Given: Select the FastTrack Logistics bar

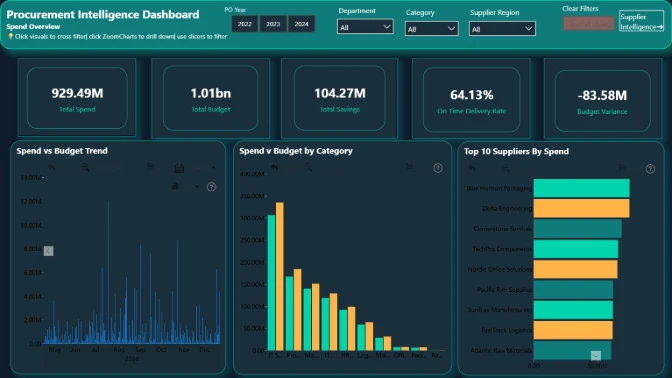Looking at the screenshot, I should click(573, 330).
